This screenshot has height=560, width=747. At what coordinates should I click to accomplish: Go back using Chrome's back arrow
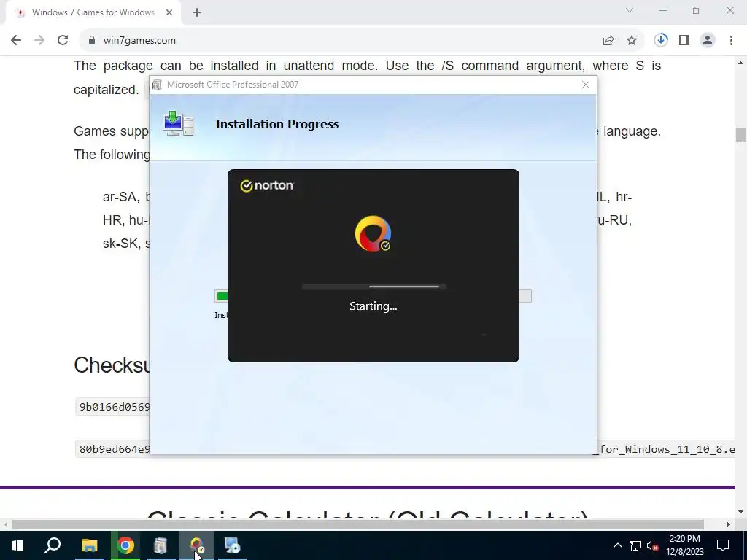tap(16, 41)
